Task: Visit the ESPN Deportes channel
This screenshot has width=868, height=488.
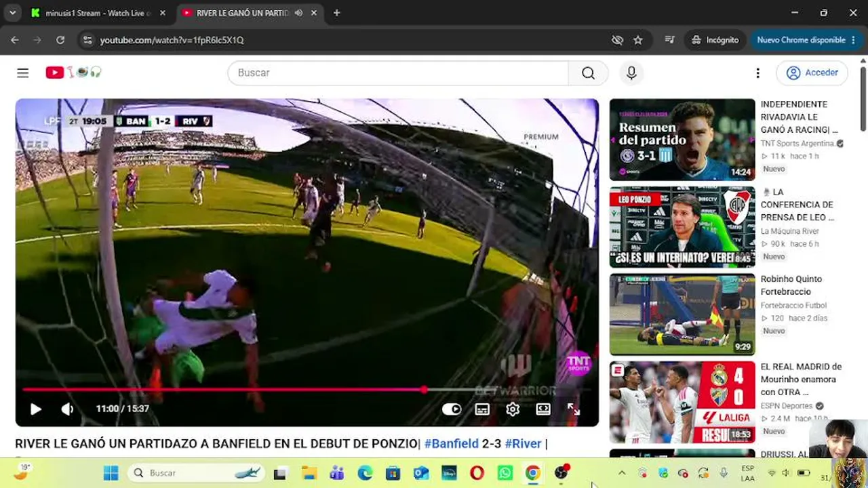Action: click(787, 406)
